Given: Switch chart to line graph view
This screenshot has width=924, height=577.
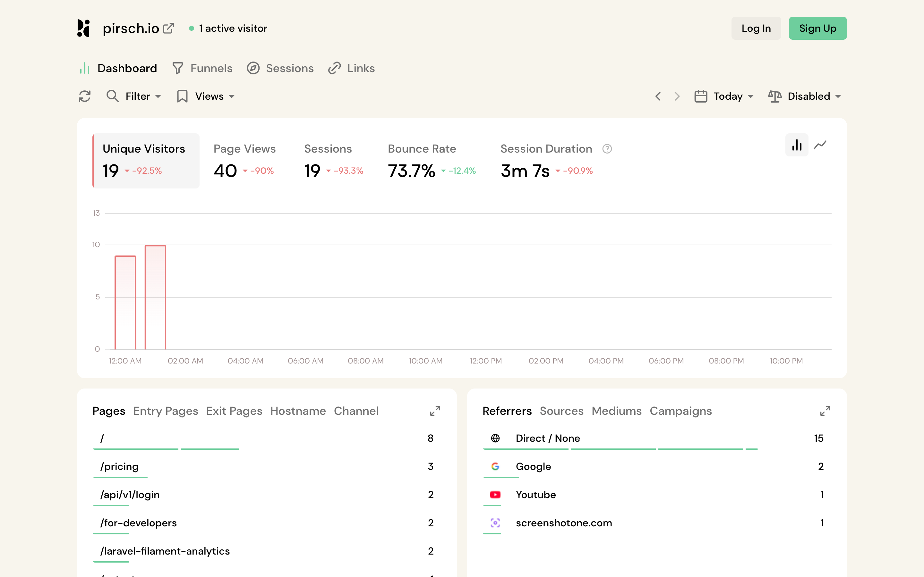Looking at the screenshot, I should [x=820, y=145].
